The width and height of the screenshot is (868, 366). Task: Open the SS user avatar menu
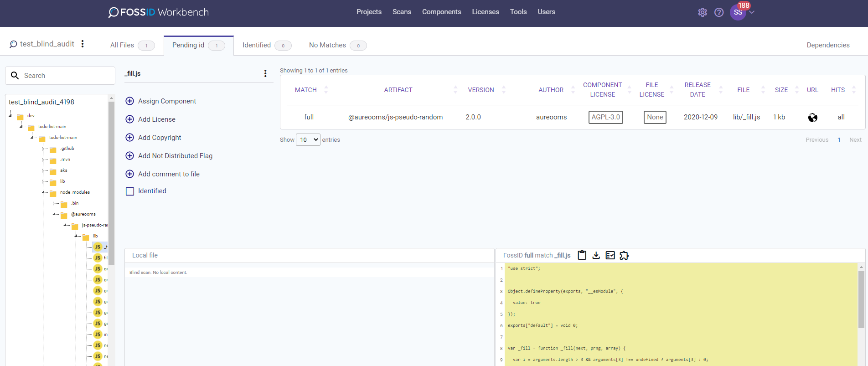point(738,12)
